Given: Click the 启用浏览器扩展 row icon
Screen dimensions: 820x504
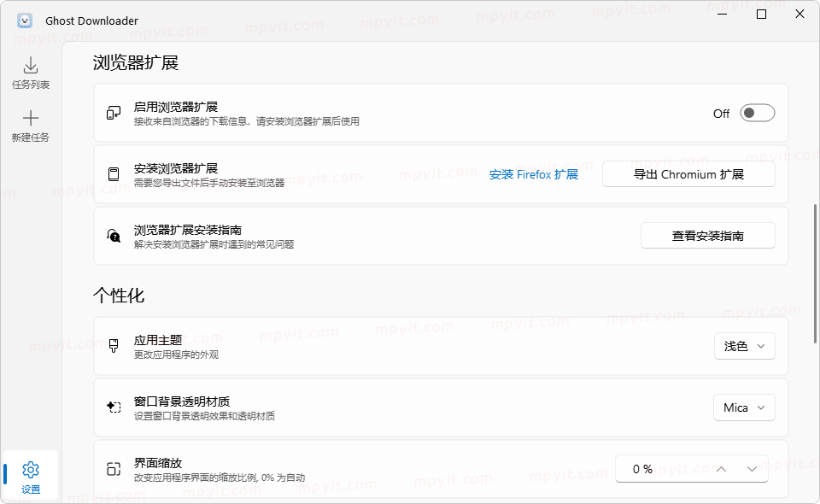Looking at the screenshot, I should (114, 113).
